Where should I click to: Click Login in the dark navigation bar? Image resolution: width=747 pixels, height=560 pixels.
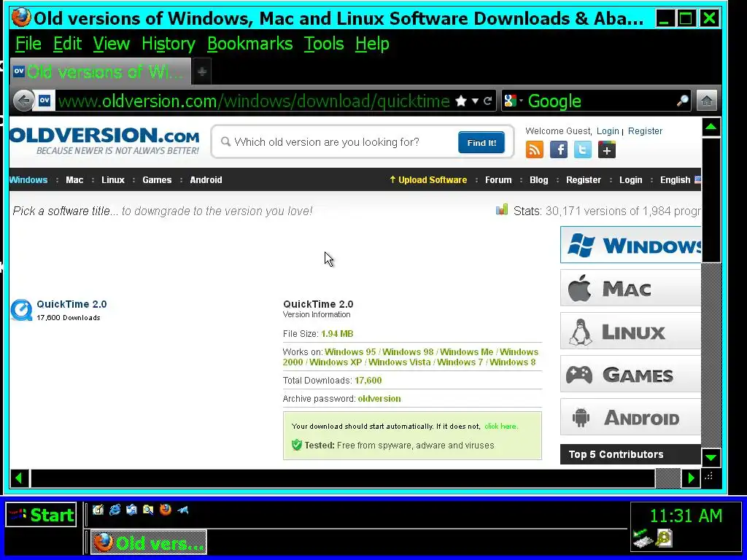tap(631, 180)
